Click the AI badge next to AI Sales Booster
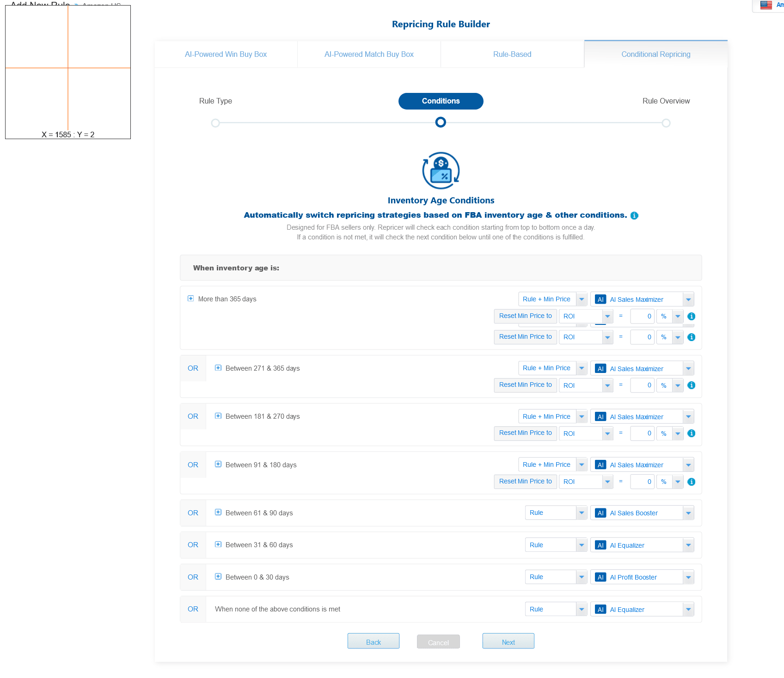 click(600, 513)
